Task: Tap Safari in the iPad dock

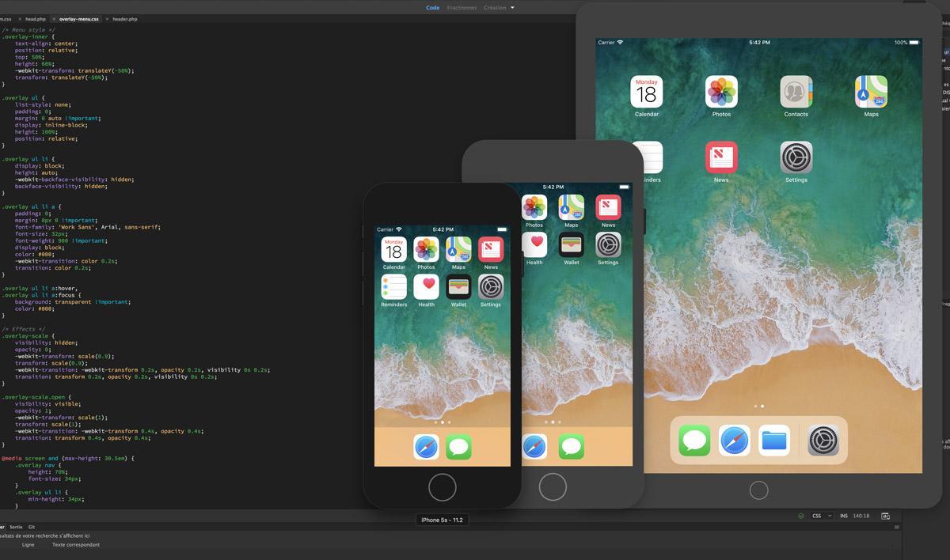Action: click(x=735, y=441)
